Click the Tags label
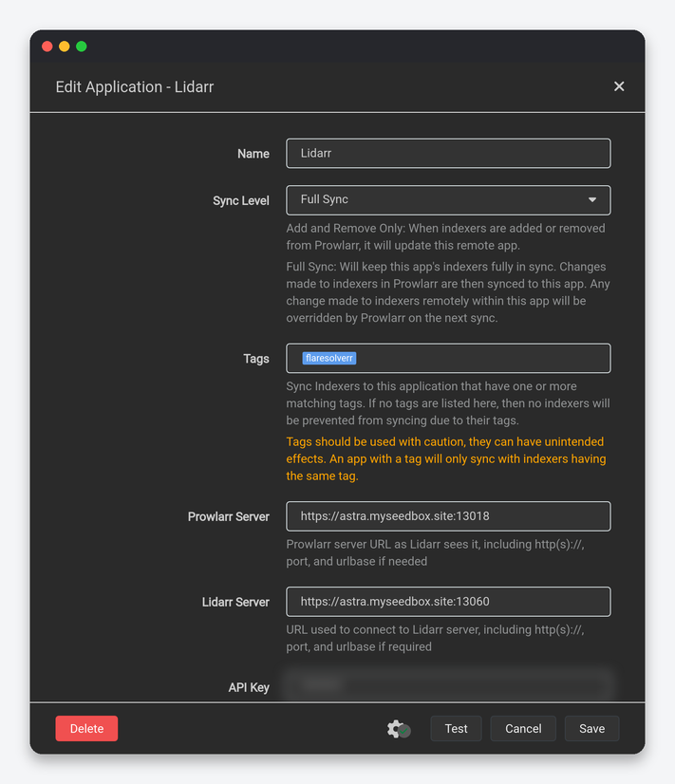 [256, 359]
